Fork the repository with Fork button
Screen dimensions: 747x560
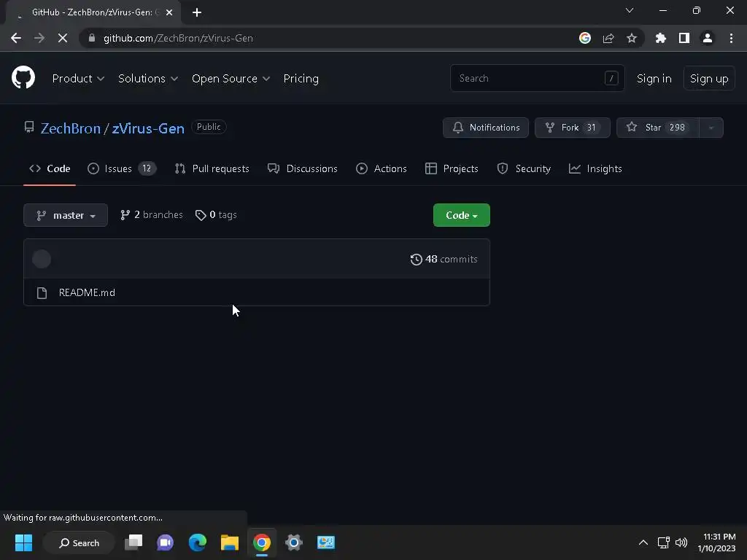pos(572,128)
